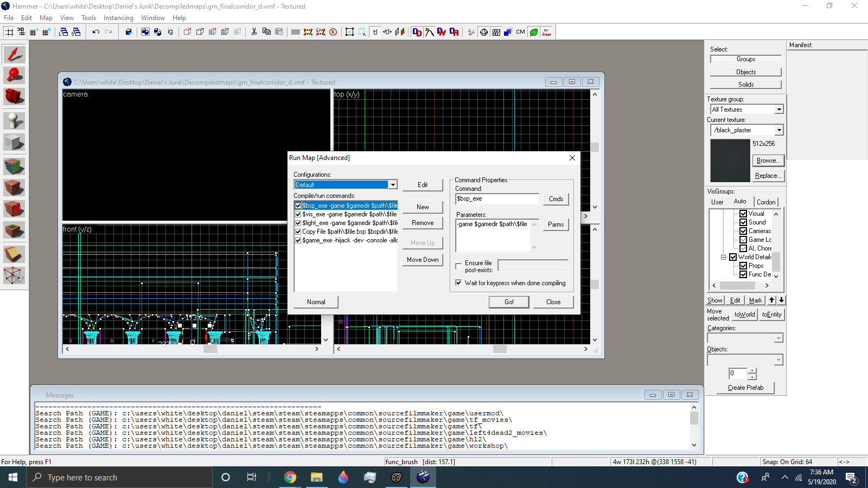The height and width of the screenshot is (488, 868).
Task: Click the Cmds button
Action: pos(556,199)
